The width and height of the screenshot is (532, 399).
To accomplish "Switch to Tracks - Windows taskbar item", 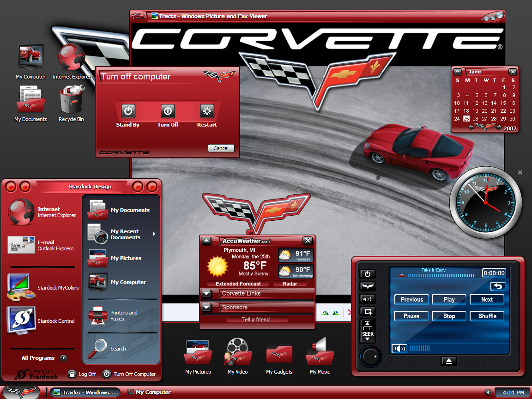I will coord(85,393).
